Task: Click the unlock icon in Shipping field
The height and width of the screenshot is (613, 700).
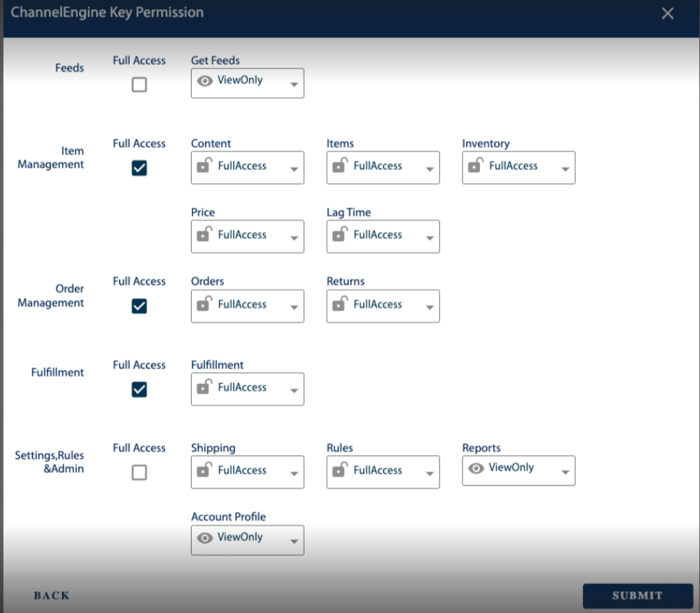Action: [204, 470]
